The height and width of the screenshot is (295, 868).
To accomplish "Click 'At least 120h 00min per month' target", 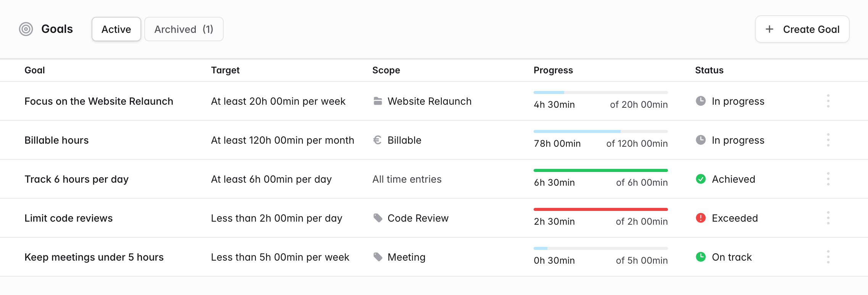I will pos(282,140).
